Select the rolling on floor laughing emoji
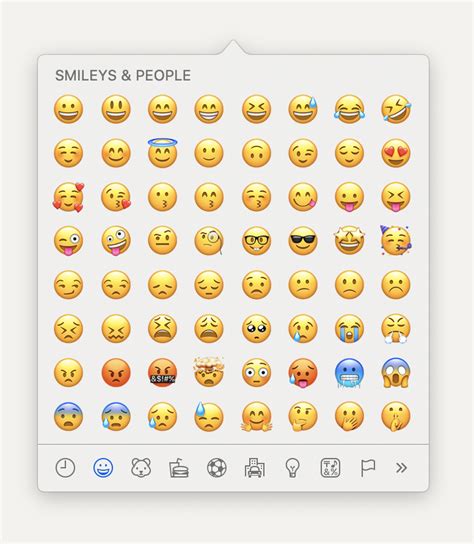This screenshot has width=474, height=544. (396, 109)
